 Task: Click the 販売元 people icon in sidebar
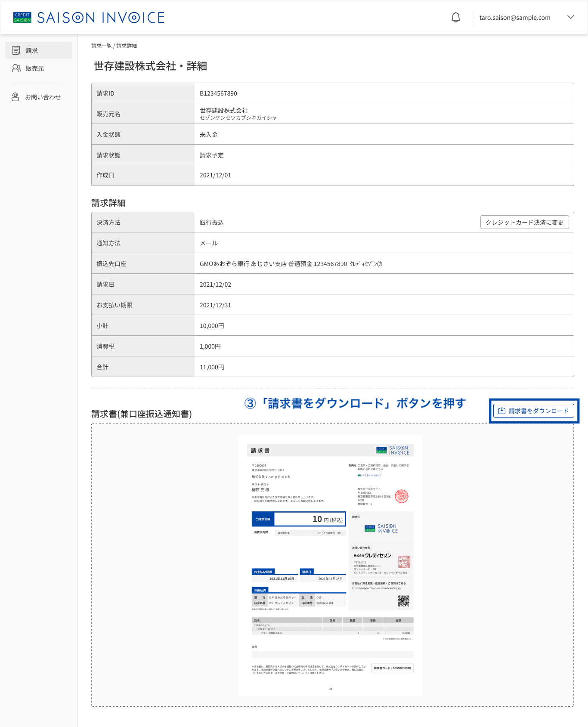(16, 68)
